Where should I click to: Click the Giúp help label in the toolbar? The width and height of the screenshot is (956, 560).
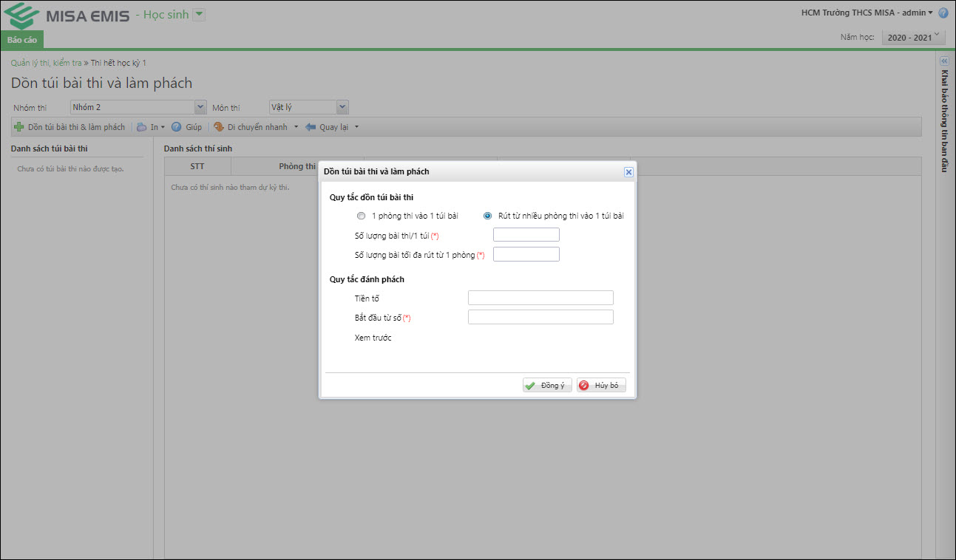[194, 127]
